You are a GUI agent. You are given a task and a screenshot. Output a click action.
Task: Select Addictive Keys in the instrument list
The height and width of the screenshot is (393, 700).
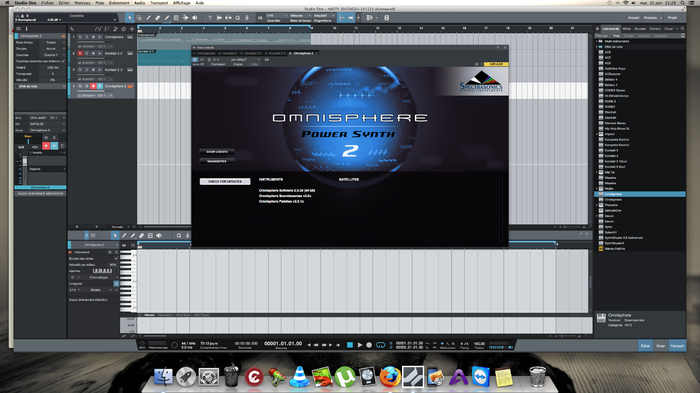pos(615,68)
